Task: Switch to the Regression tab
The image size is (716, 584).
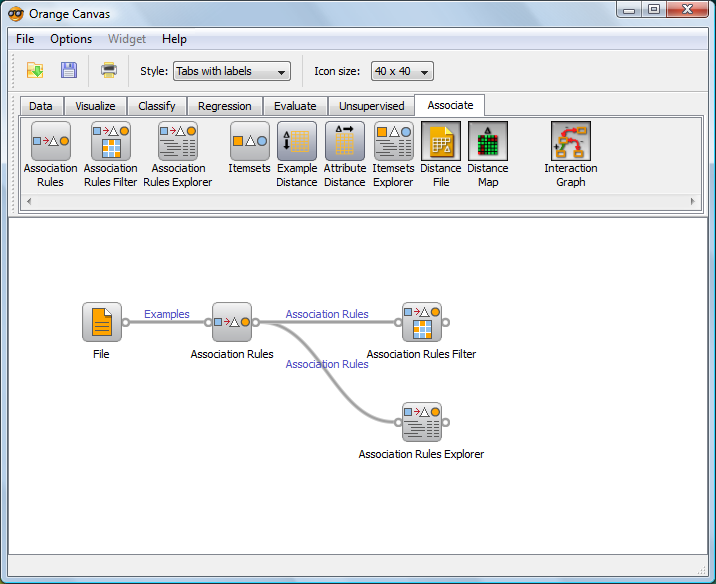Action: tap(225, 106)
